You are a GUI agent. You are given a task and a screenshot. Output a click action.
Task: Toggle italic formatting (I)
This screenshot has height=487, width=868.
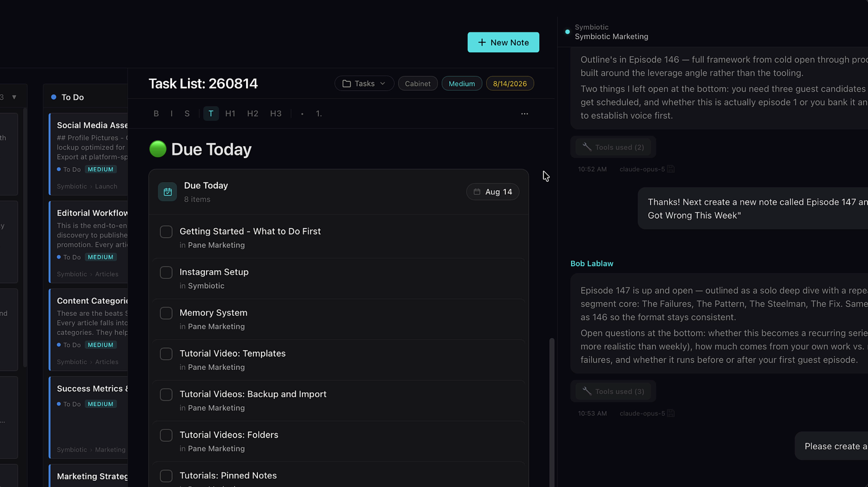[x=172, y=114]
